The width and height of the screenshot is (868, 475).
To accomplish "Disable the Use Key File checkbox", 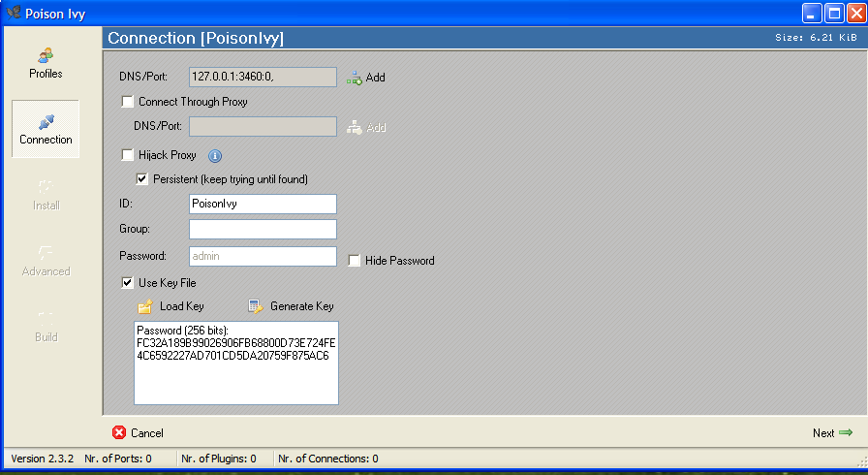I will pyautogui.click(x=128, y=283).
